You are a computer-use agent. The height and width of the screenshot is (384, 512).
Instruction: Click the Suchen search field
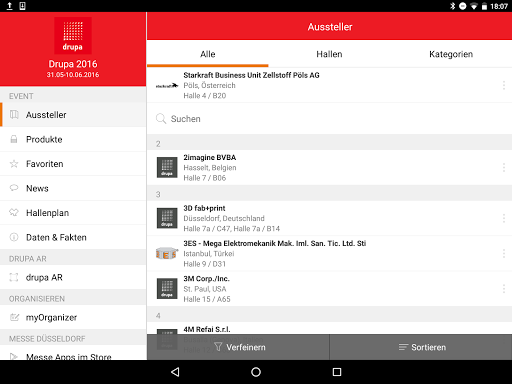[329, 119]
